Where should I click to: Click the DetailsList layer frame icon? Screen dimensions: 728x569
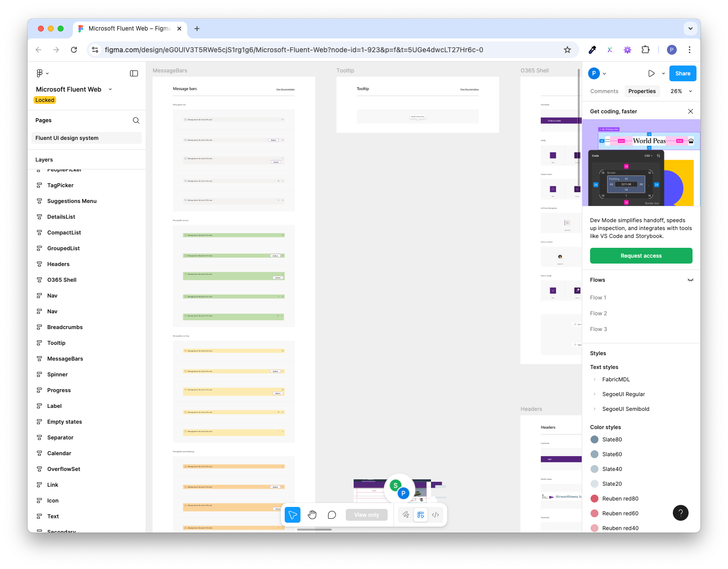coord(39,217)
